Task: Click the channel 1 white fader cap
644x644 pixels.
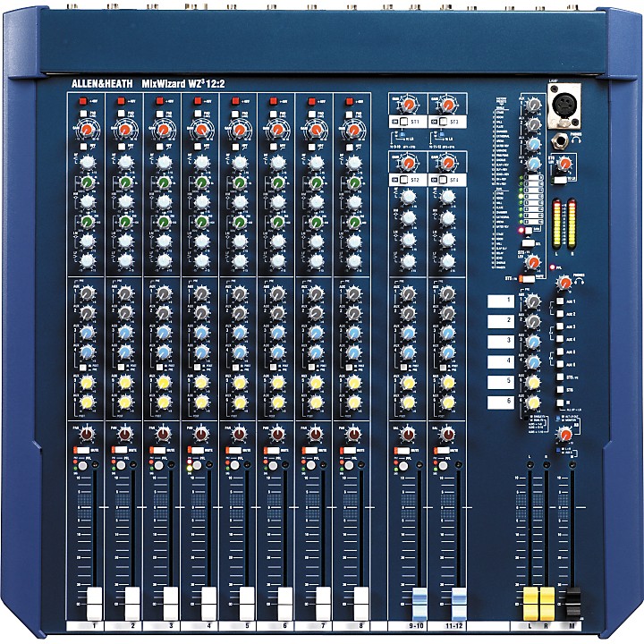Action: (95, 604)
